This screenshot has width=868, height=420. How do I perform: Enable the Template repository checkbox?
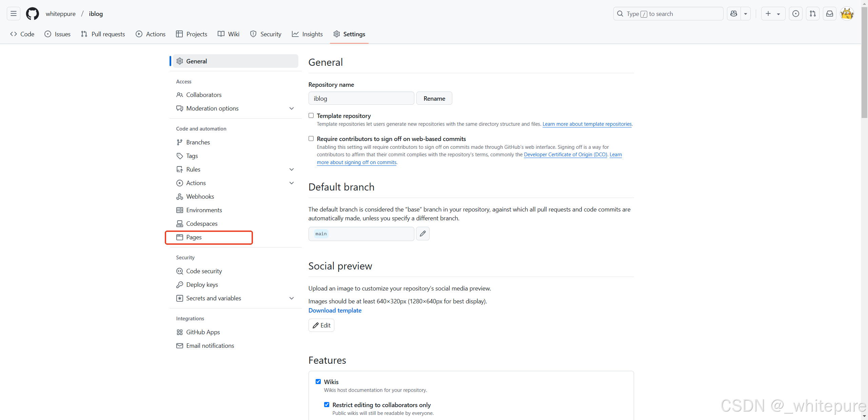[x=311, y=116]
